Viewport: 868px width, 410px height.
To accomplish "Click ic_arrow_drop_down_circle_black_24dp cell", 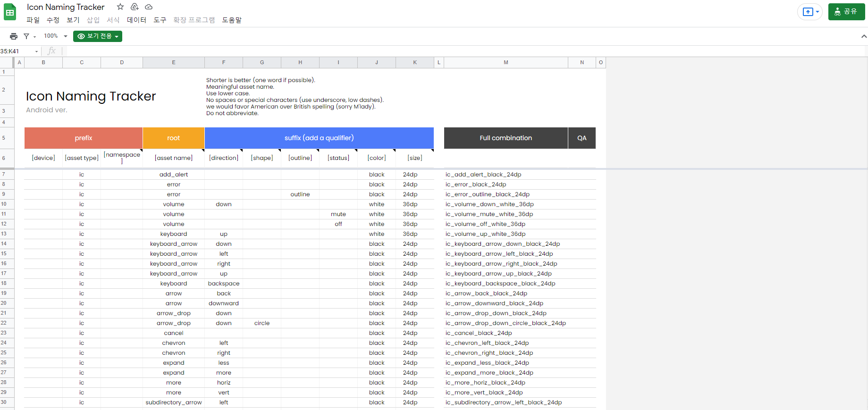I will pyautogui.click(x=506, y=323).
